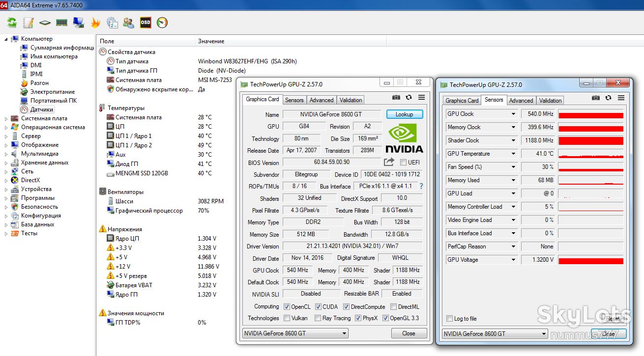
Task: Expand the Системная плата tree node
Action: pyautogui.click(x=6, y=118)
